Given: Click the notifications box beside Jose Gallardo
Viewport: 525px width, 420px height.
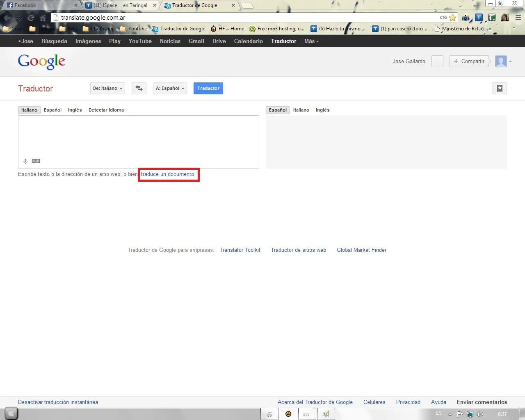Looking at the screenshot, I should (437, 61).
